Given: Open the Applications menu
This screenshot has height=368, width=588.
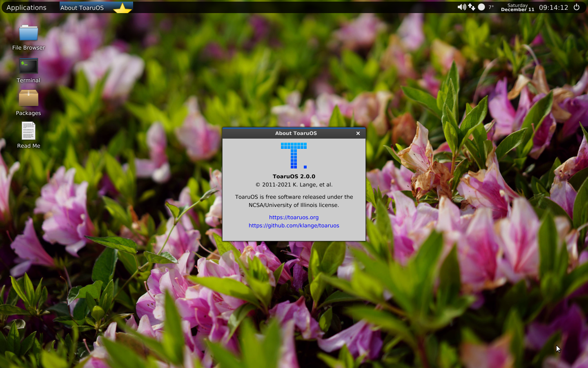Looking at the screenshot, I should [27, 7].
